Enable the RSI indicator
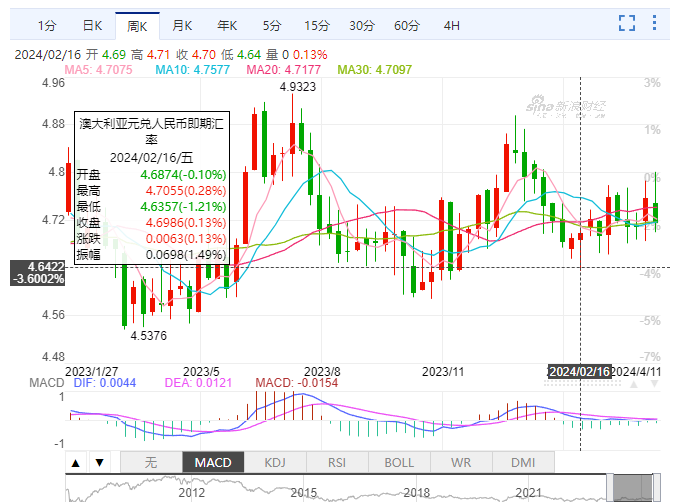Image resolution: width=679 pixels, height=502 pixels. (337, 462)
